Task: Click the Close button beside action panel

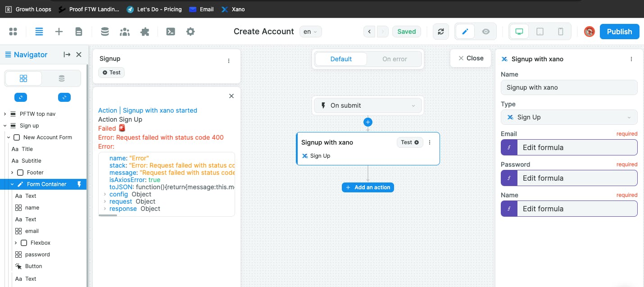Action: click(x=471, y=58)
